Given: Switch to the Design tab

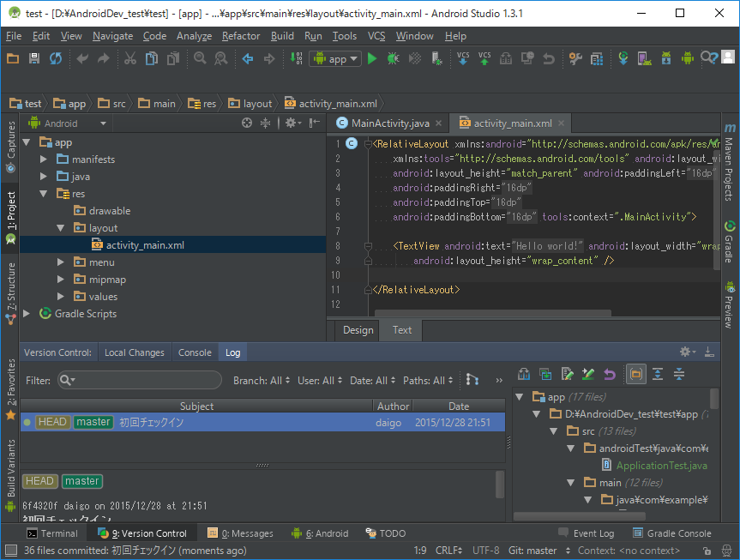Looking at the screenshot, I should 358,330.
